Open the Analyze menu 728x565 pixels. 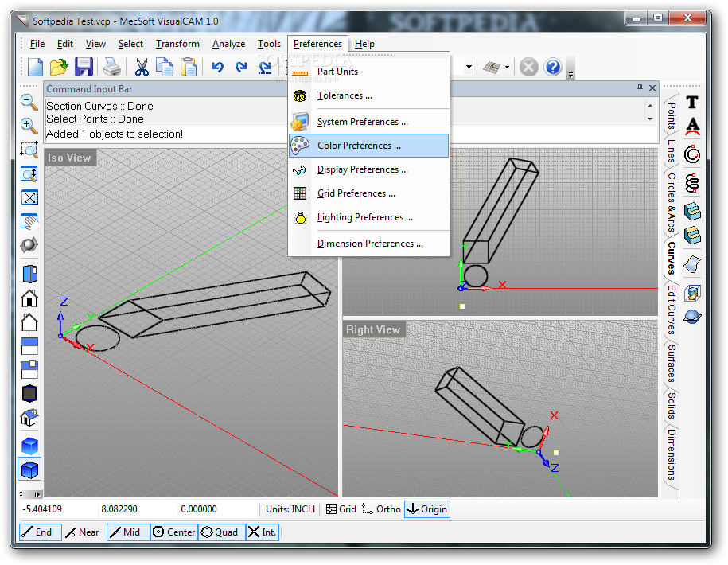(x=228, y=44)
